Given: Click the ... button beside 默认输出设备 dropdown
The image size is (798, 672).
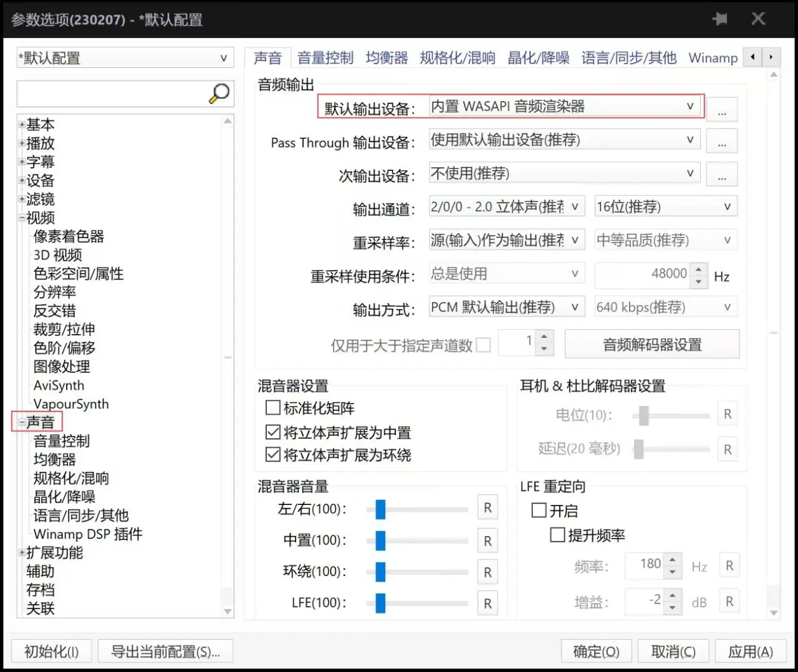Looking at the screenshot, I should 722,109.
